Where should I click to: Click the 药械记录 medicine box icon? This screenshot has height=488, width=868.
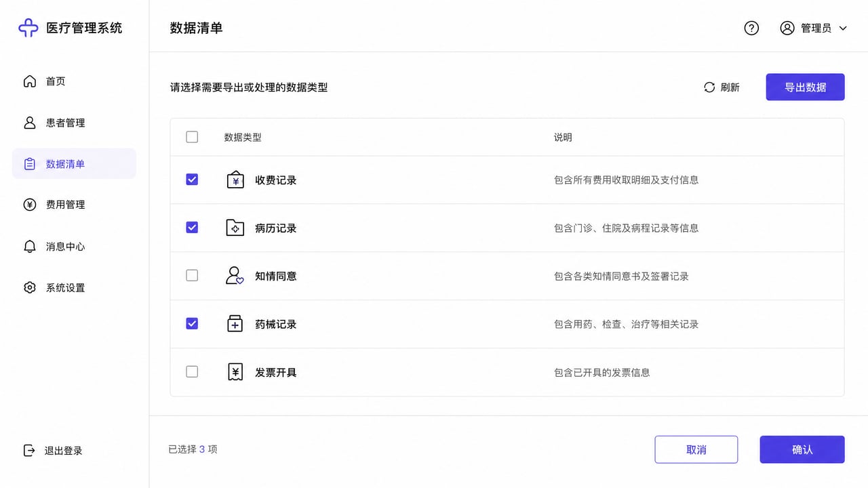[235, 324]
